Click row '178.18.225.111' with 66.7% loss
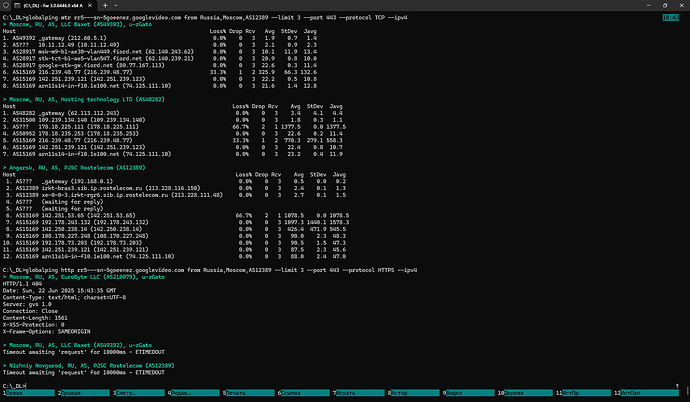 174,127
